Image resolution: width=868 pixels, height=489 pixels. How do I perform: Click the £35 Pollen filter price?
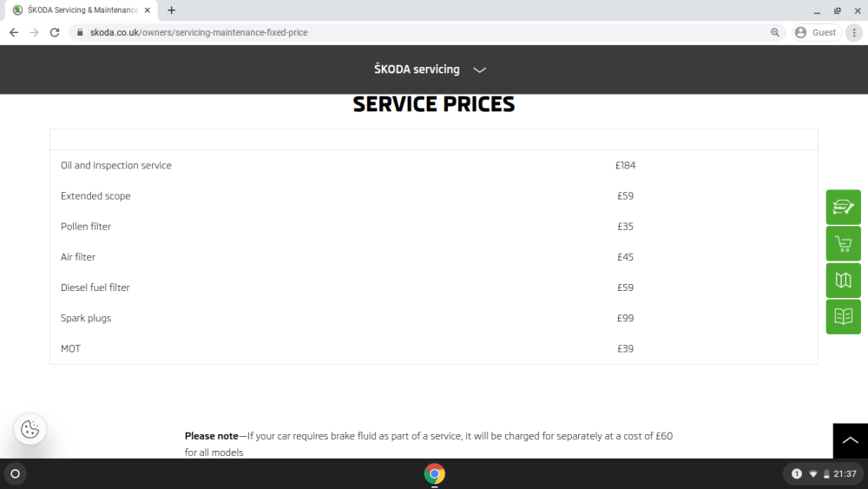point(626,227)
